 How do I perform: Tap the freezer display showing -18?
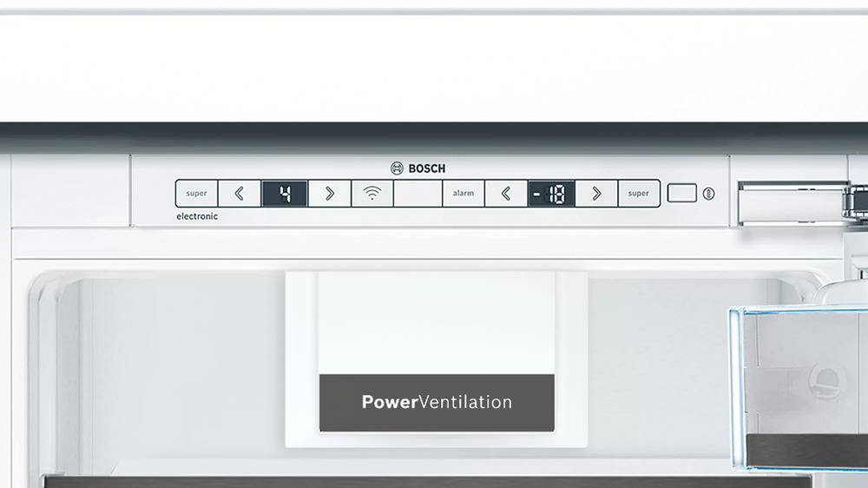pyautogui.click(x=551, y=194)
